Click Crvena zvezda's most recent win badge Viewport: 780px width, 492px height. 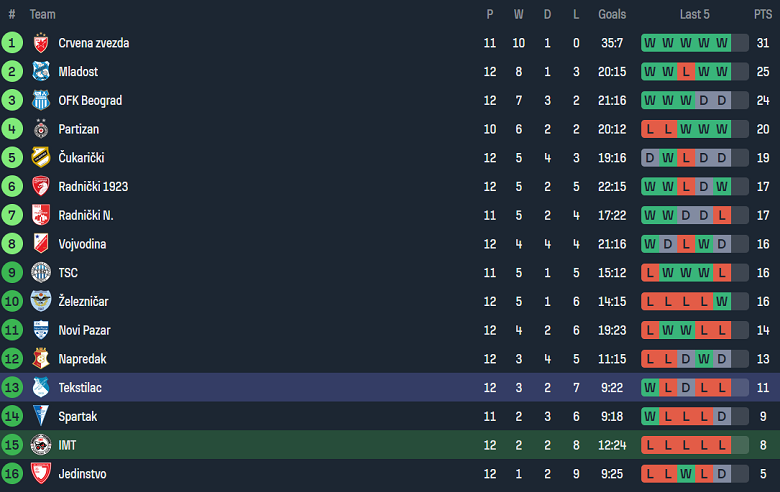click(722, 43)
